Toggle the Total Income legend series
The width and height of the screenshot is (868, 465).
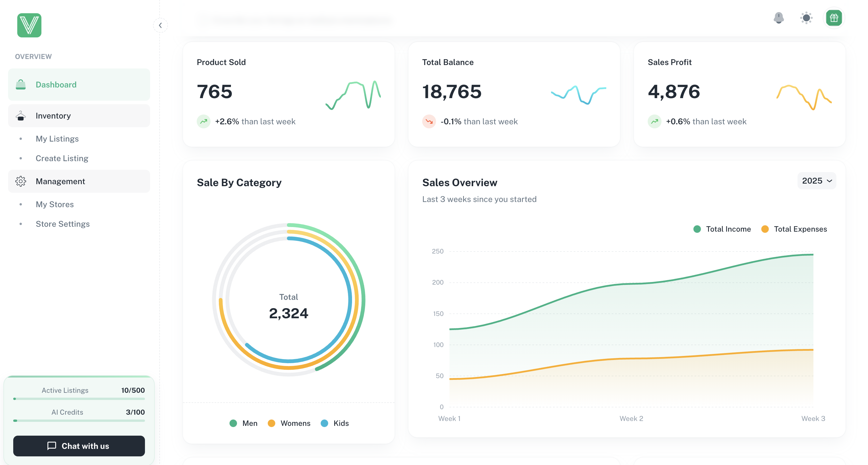click(722, 229)
